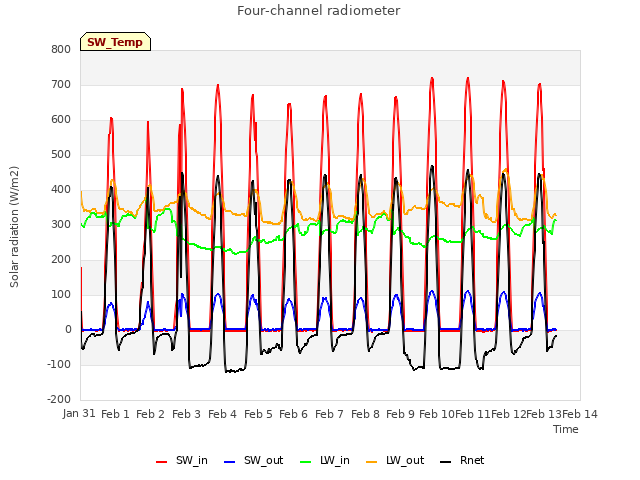Click the 100 y-axis tick label
The image size is (640, 480).
[x=61, y=295]
